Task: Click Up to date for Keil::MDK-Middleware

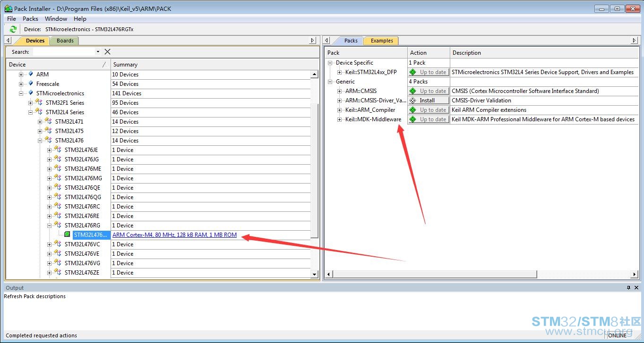Action: [429, 119]
